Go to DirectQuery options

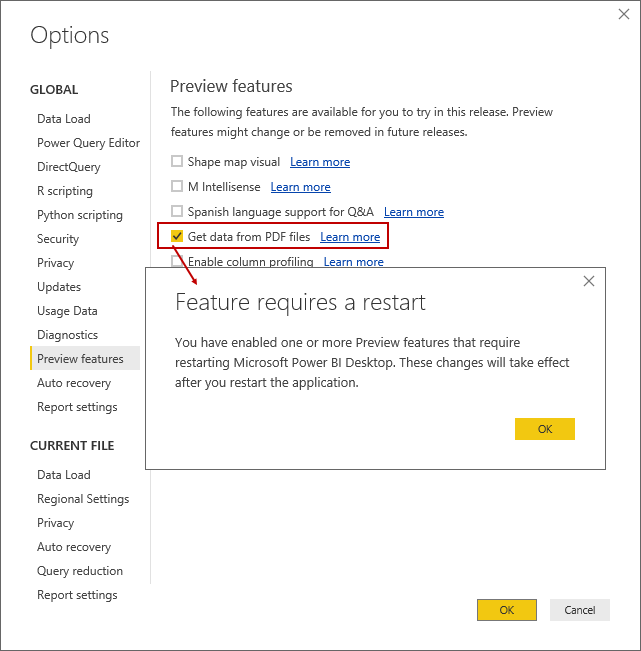click(x=69, y=167)
